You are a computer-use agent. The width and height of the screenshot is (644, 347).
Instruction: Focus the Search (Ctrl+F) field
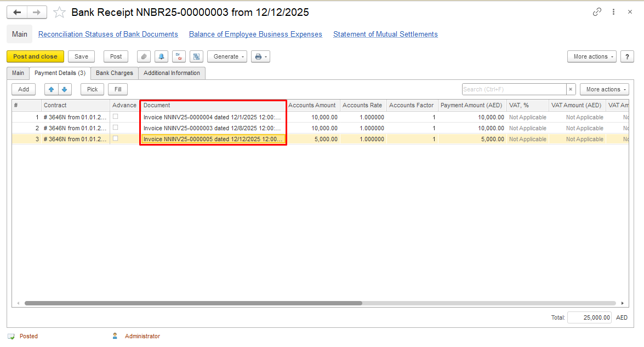[x=514, y=89]
